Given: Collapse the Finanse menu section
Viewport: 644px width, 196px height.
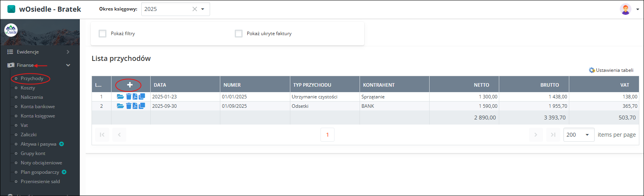Looking at the screenshot, I should pos(68,65).
